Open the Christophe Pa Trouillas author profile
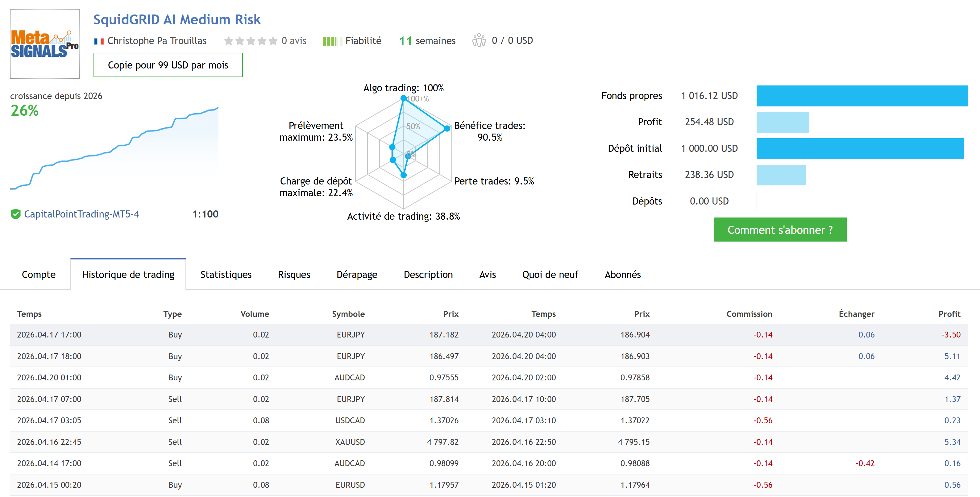The height and width of the screenshot is (497, 980). tap(157, 41)
